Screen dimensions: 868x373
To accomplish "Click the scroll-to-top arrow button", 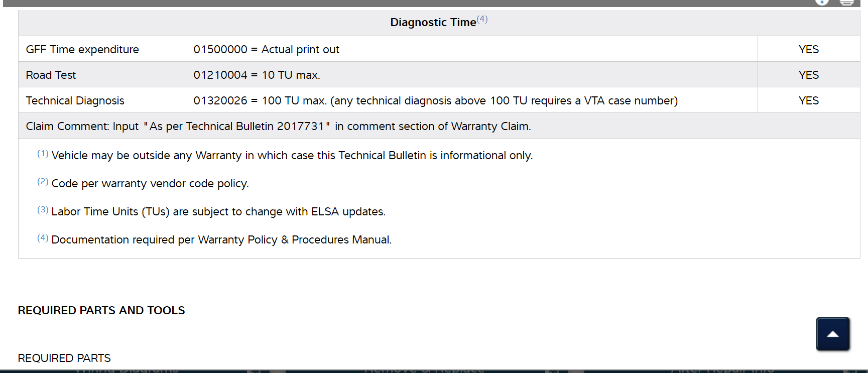I will point(833,334).
